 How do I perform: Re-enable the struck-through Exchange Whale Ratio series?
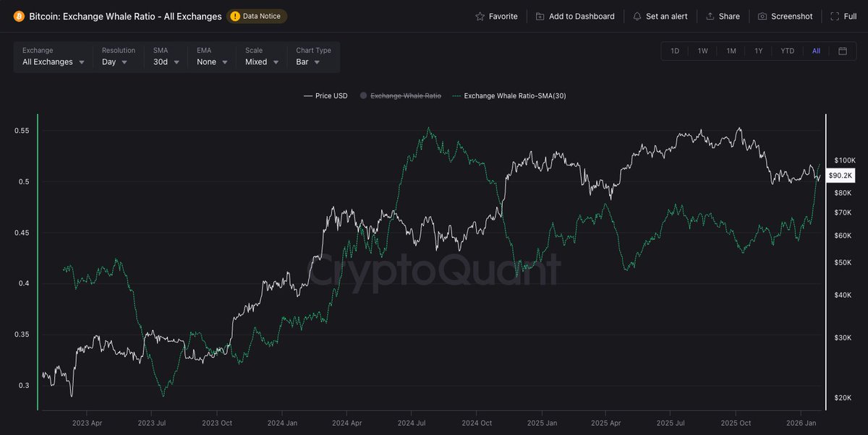pos(400,95)
